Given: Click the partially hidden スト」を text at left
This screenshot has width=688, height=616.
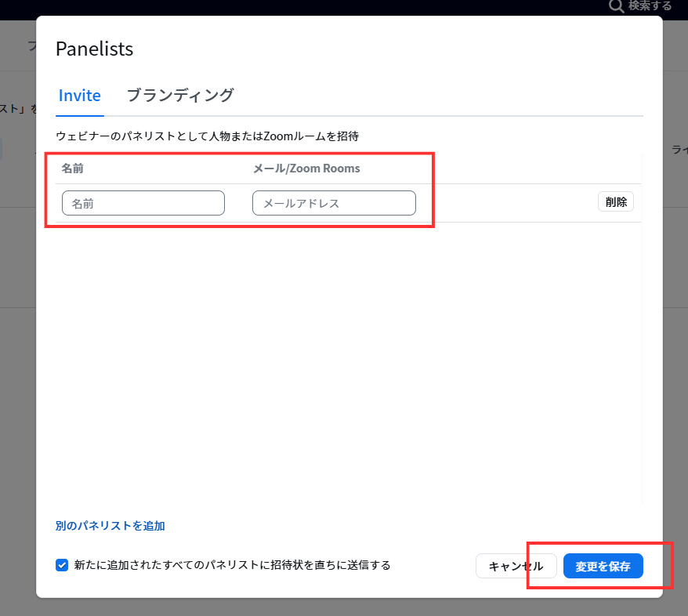Looking at the screenshot, I should tap(17, 109).
